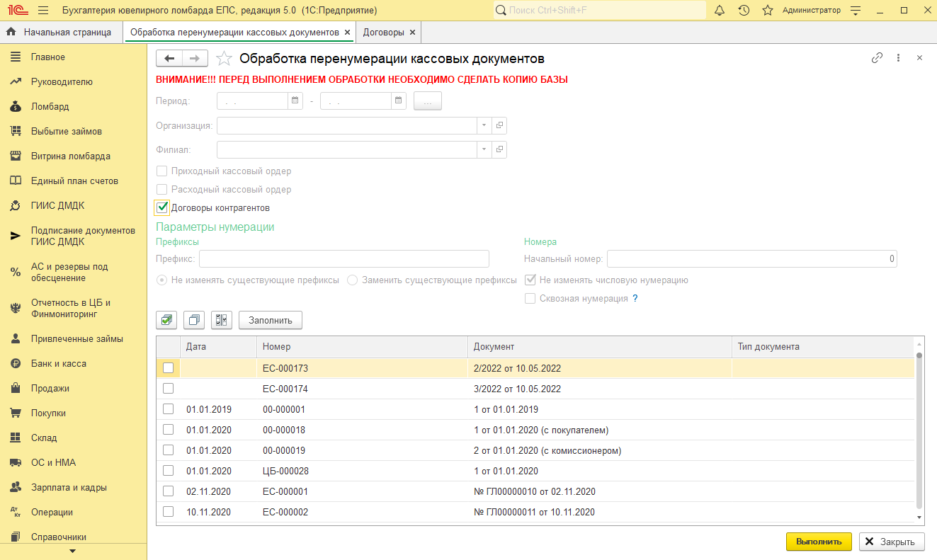Click the Тип документа column header

pyautogui.click(x=822, y=347)
